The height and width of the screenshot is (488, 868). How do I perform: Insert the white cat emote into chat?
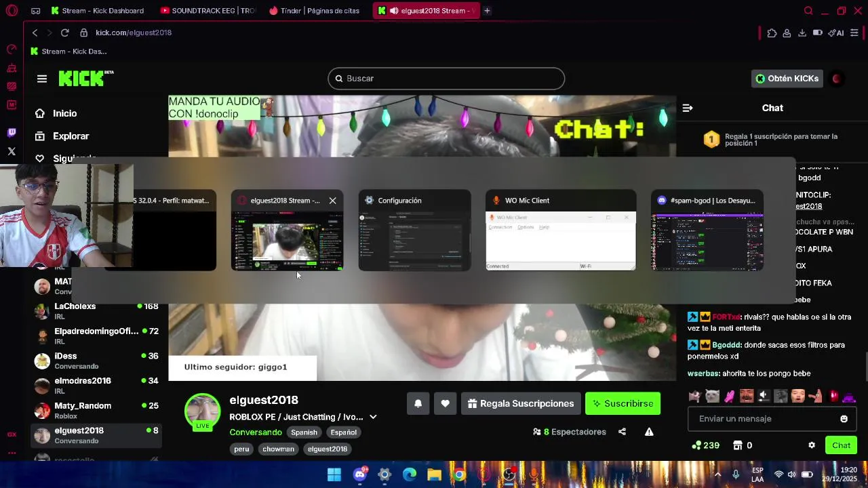coord(711,396)
